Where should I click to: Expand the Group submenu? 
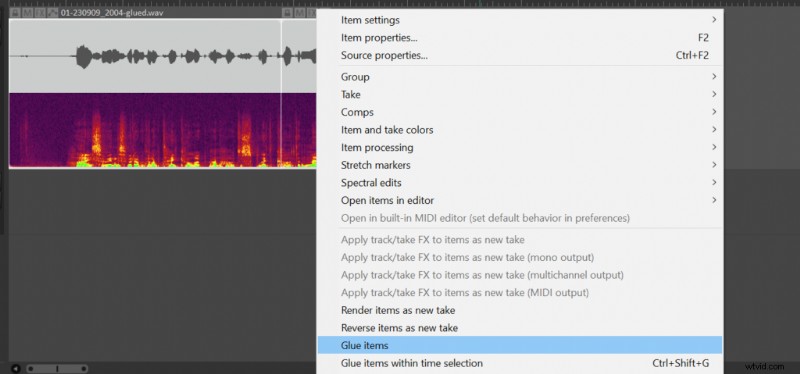[519, 77]
